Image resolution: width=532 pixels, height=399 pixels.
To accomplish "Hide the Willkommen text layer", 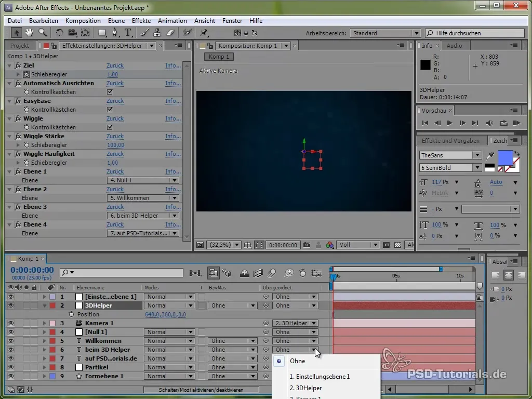I will pos(11,341).
